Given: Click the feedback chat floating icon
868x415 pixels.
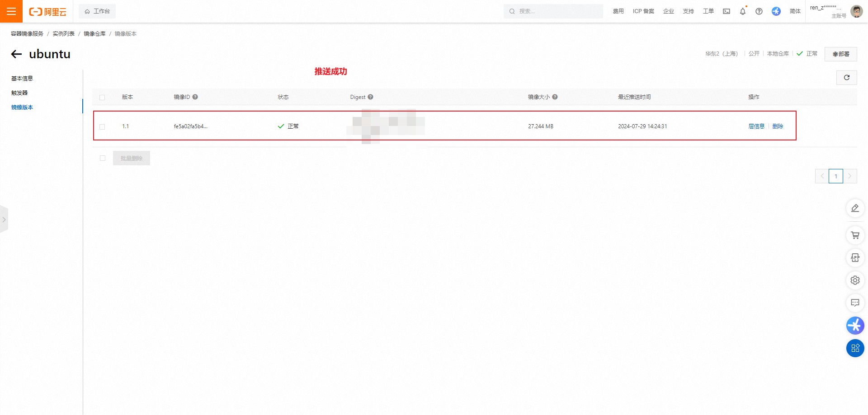Looking at the screenshot, I should (x=855, y=303).
